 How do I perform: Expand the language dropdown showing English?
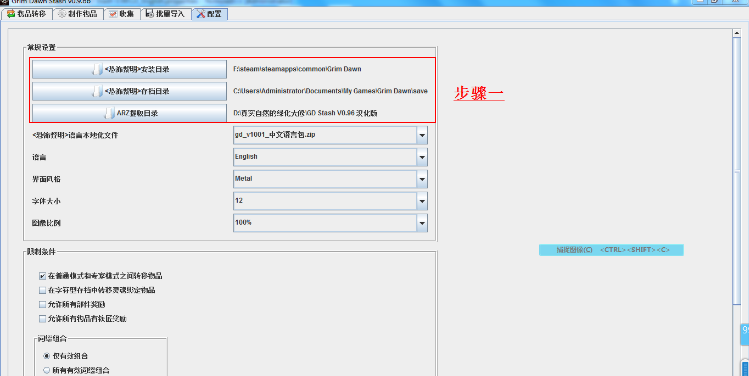(x=330, y=157)
